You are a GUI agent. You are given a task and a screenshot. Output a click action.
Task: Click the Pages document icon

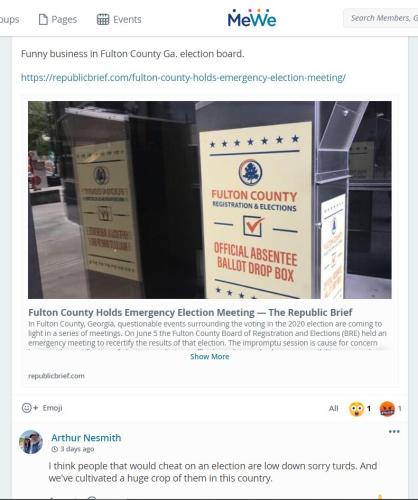(43, 19)
